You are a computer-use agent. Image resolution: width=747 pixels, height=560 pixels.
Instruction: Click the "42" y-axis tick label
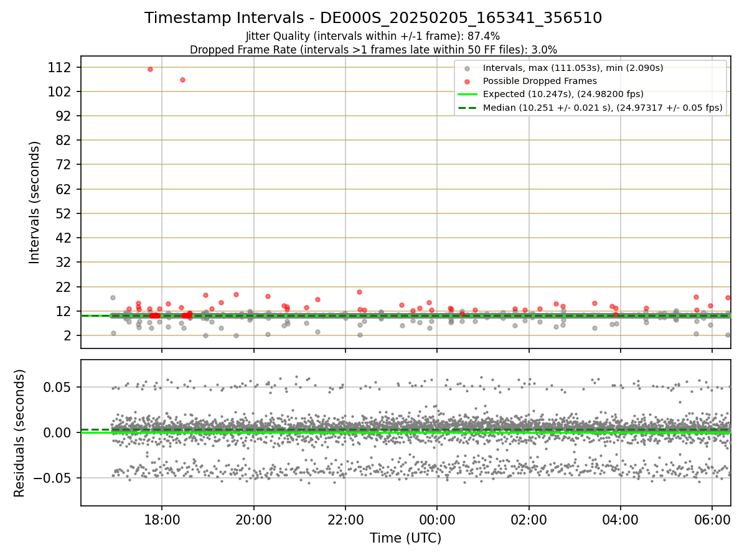click(x=64, y=238)
